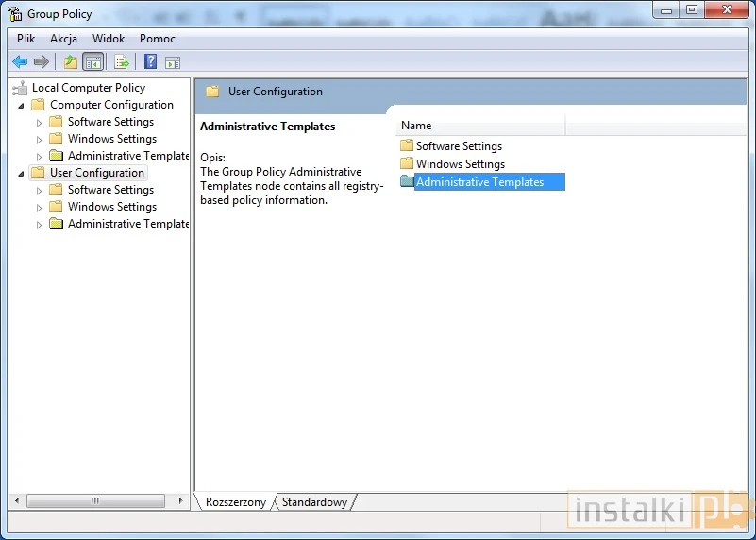The image size is (756, 540).
Task: Select the Local Computer Policy root node
Action: [88, 88]
